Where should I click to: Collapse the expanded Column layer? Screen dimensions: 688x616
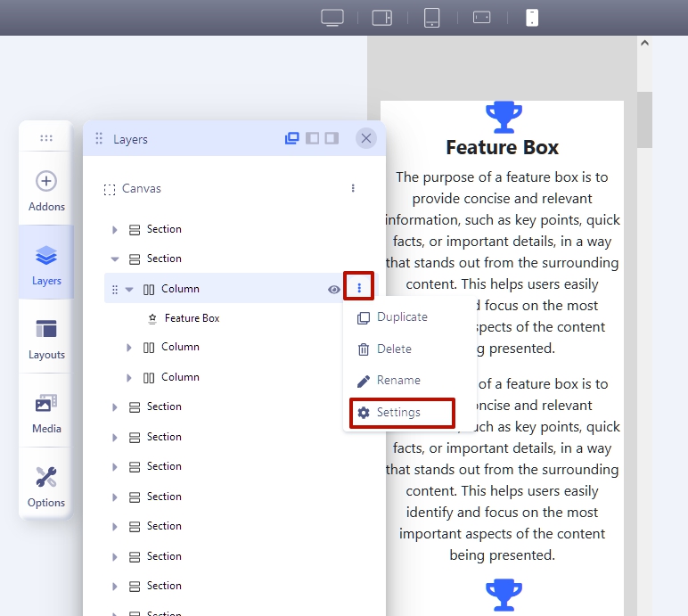(x=129, y=289)
